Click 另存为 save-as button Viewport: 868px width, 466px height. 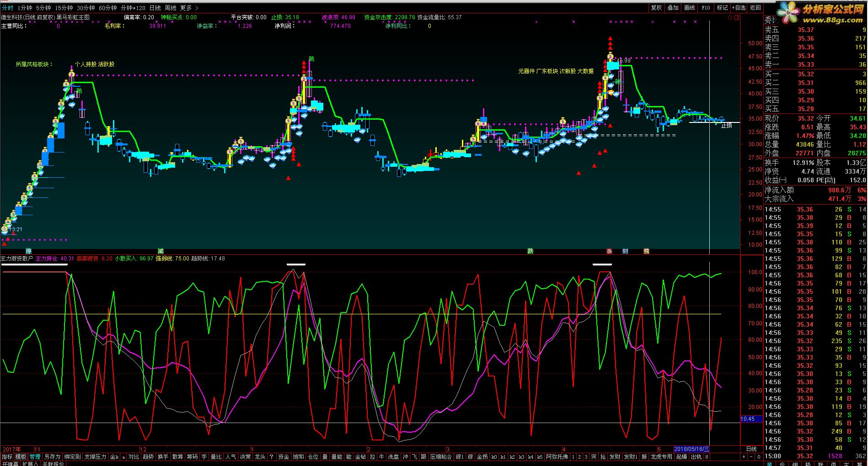(52, 457)
